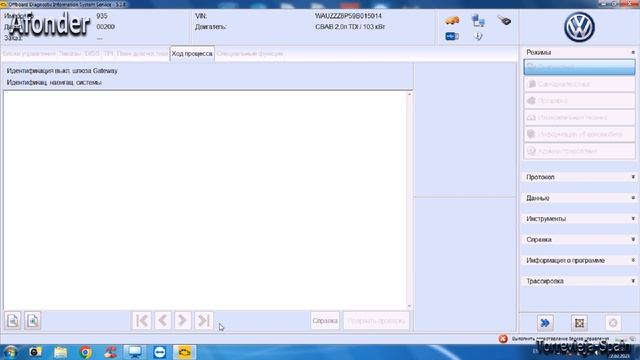Select the Прошивка mode button
This screenshot has width=640, height=360.
coord(579,101)
